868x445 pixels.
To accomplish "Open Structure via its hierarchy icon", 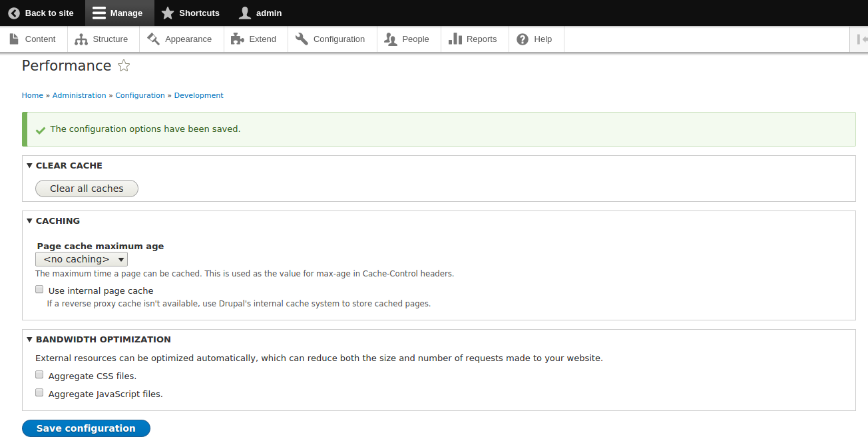I will click(81, 39).
